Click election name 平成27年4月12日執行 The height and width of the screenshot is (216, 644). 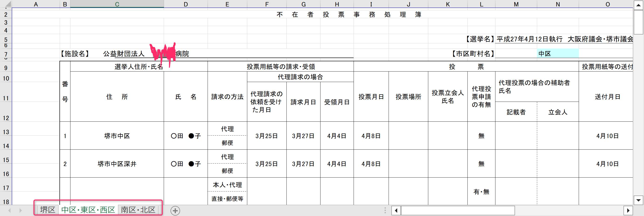[x=529, y=39]
